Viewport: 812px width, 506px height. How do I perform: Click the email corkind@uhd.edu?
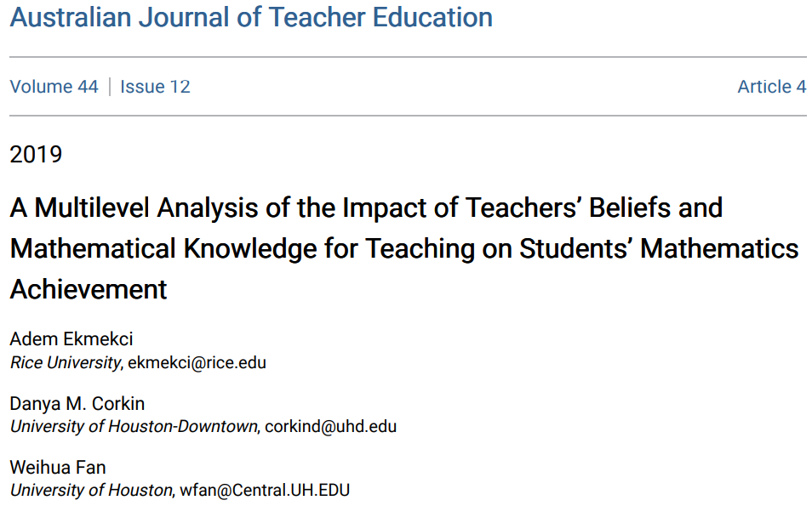tap(331, 426)
